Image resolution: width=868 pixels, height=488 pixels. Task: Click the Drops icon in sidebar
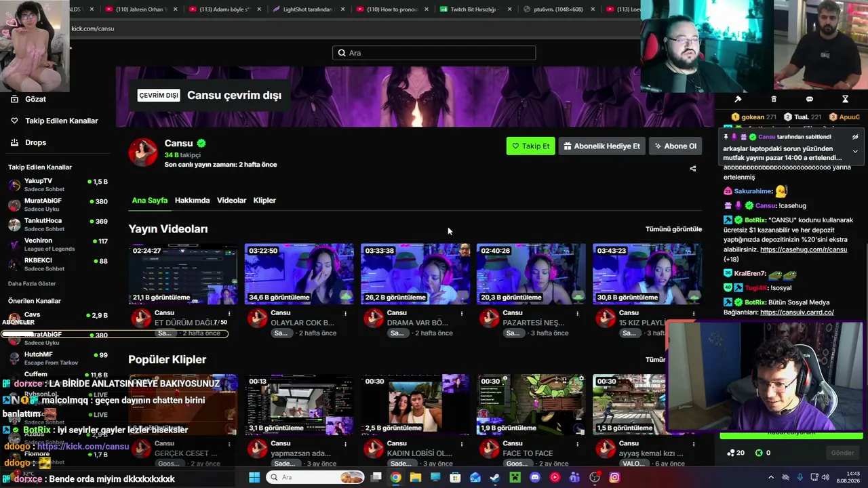[14, 142]
